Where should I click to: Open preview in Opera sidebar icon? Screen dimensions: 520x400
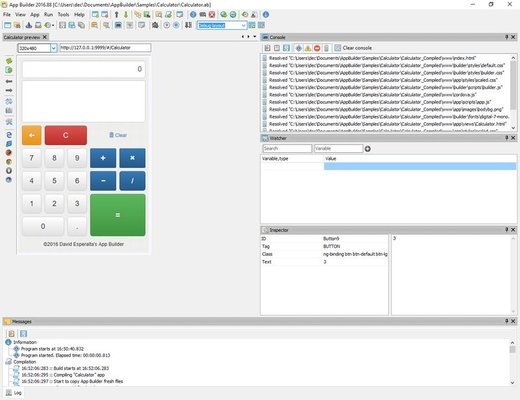pyautogui.click(x=9, y=171)
